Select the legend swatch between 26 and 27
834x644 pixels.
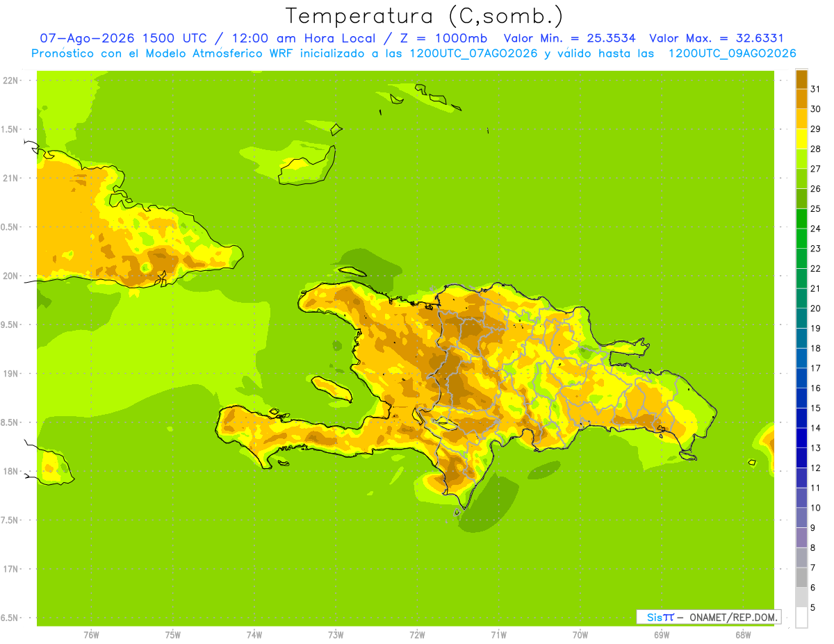pos(801,179)
